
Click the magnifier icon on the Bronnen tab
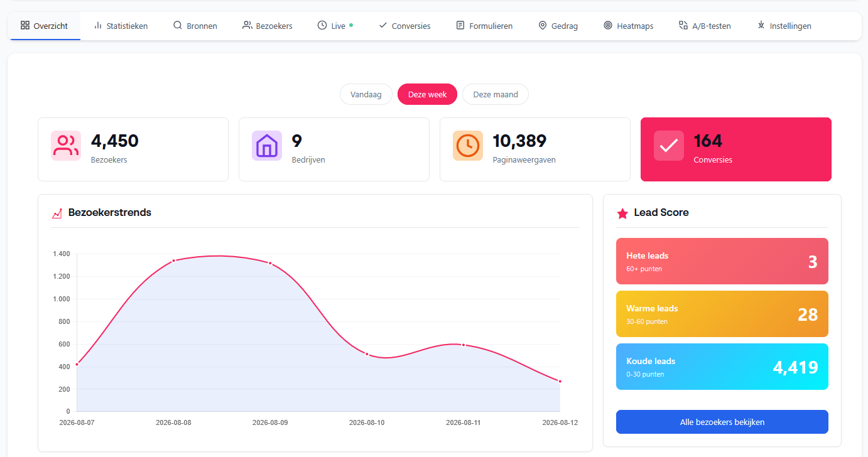point(178,25)
